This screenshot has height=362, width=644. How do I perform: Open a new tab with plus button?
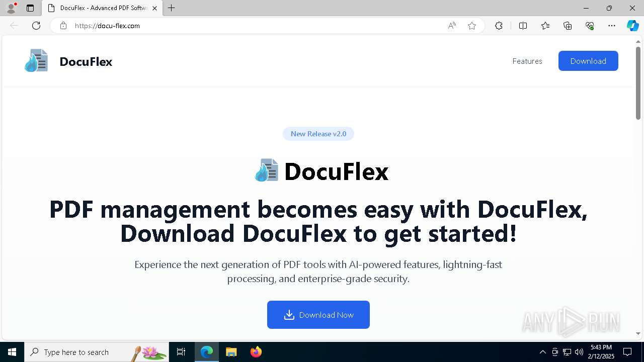[171, 8]
